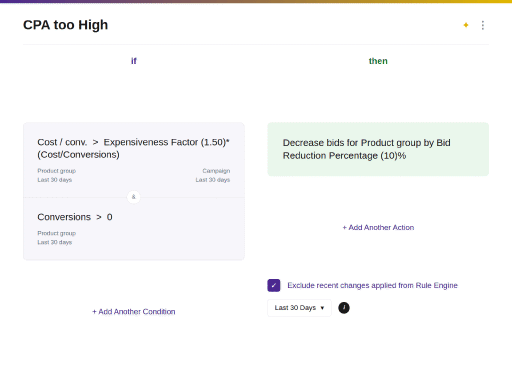Click the black info icon beside Last 30 Days
The image size is (512, 384).
coord(344,308)
